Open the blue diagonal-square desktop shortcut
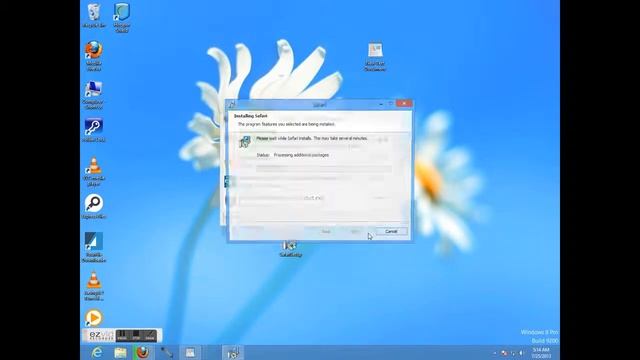 click(x=94, y=247)
